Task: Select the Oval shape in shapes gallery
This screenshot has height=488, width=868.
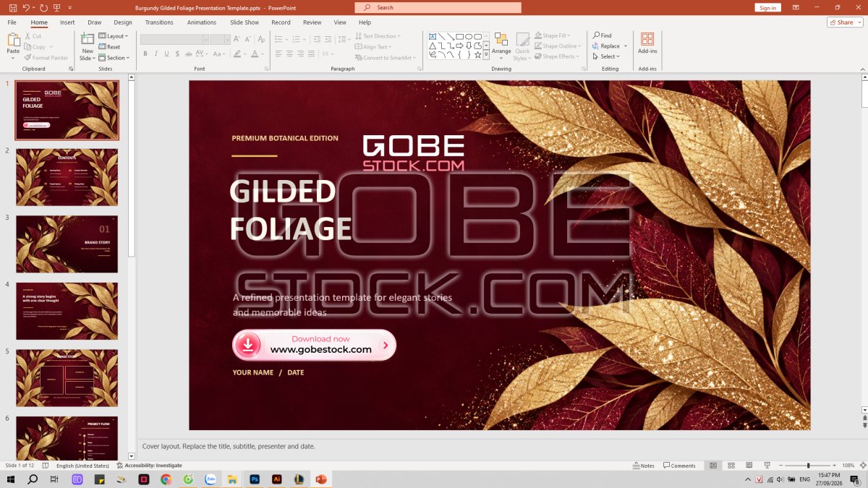Action: [x=469, y=36]
